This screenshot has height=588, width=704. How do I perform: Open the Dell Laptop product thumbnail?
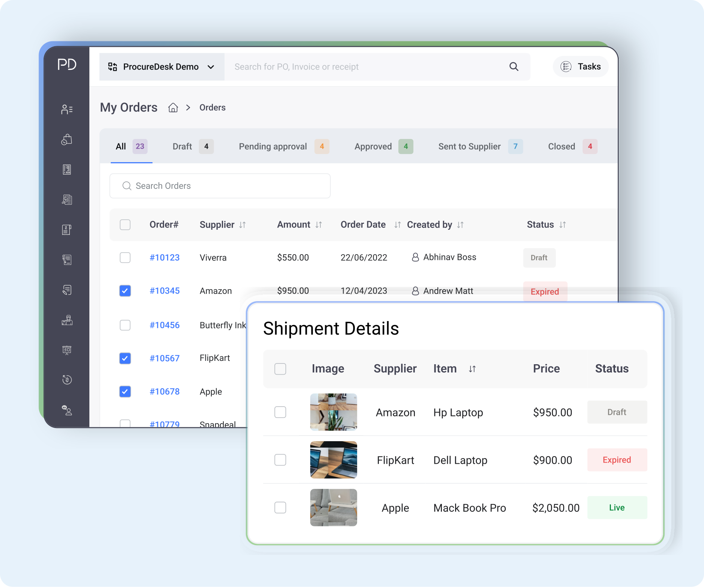click(x=333, y=460)
